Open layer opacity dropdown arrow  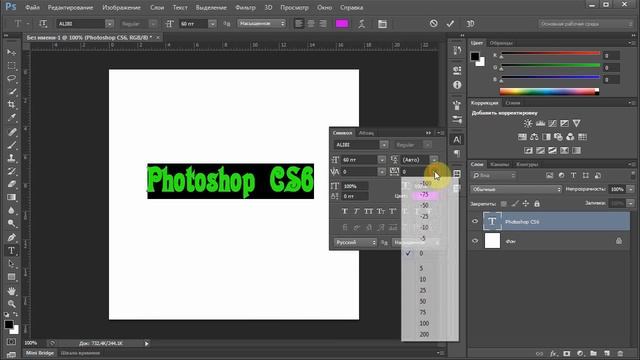[x=631, y=189]
